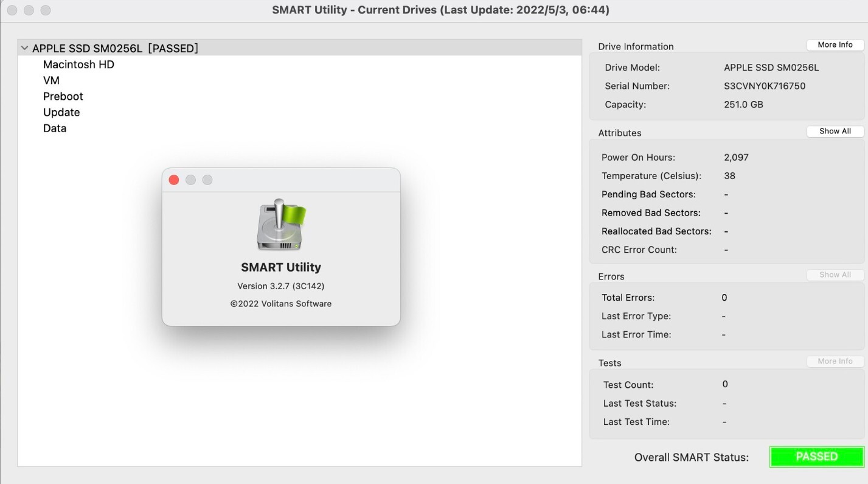The width and height of the screenshot is (868, 484).
Task: Select the VM volume
Action: coord(51,80)
